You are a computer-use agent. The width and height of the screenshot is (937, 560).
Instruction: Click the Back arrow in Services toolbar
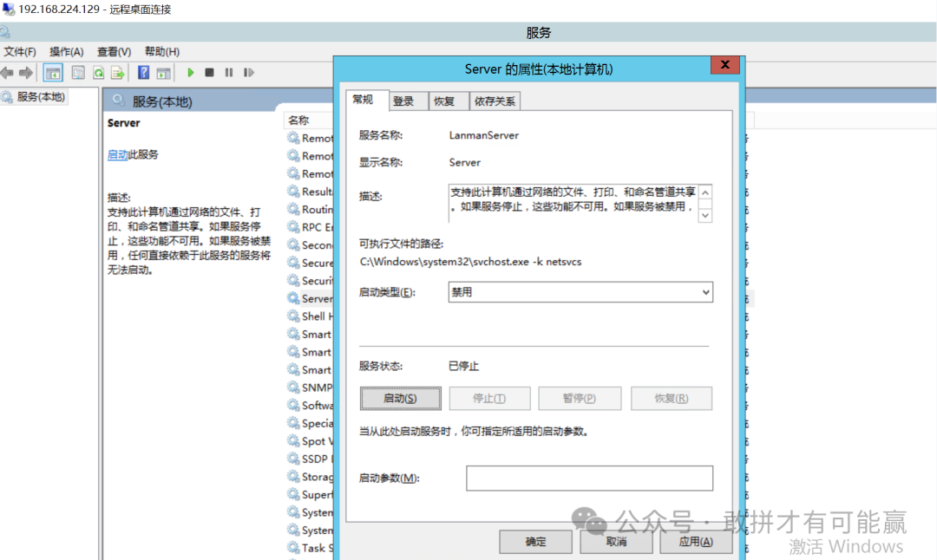tap(7, 73)
